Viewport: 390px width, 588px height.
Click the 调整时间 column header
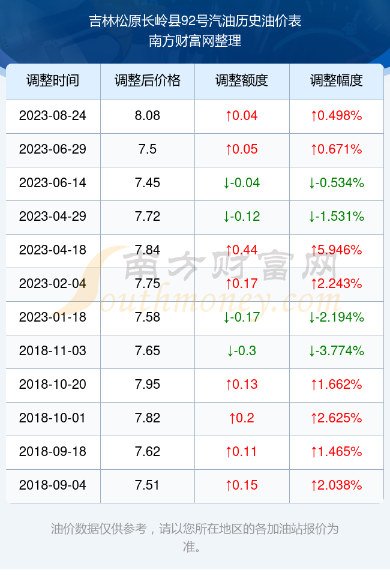click(53, 80)
